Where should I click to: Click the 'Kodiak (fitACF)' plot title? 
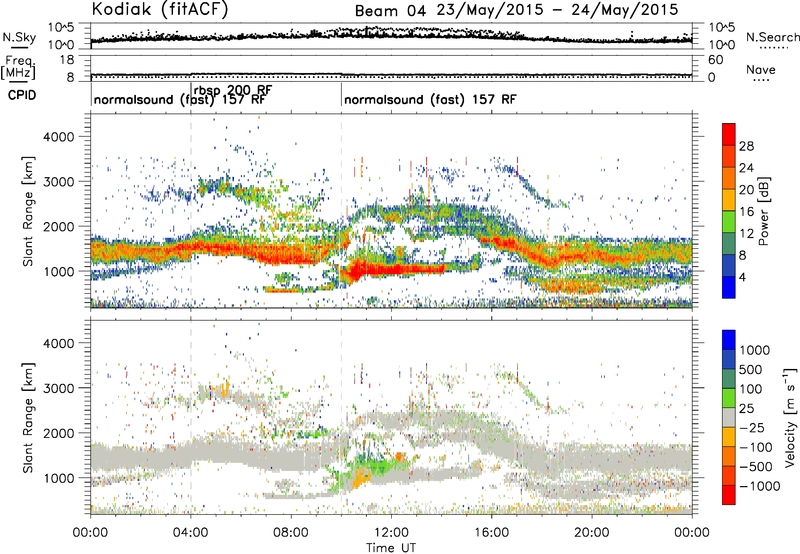[x=160, y=10]
